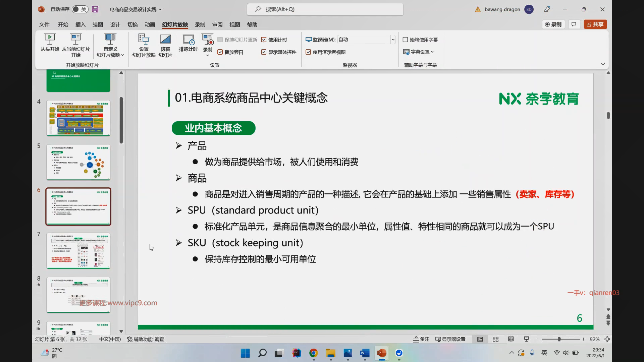
Task: Click the Share (共享) button
Action: (x=595, y=24)
